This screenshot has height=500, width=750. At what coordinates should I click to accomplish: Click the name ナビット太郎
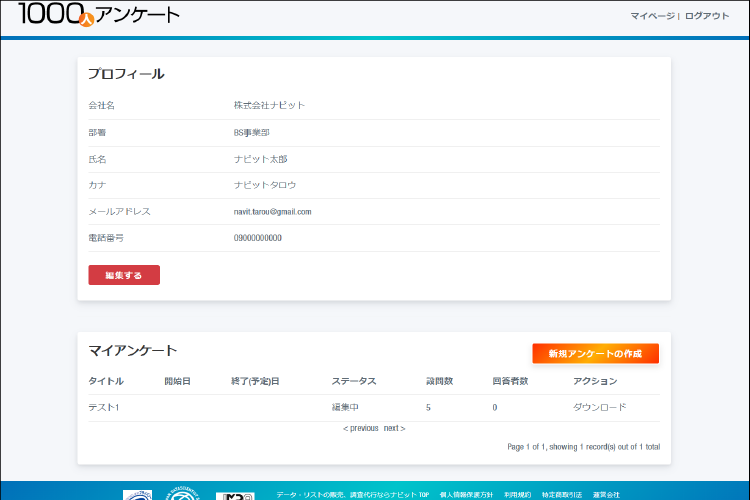click(x=261, y=159)
